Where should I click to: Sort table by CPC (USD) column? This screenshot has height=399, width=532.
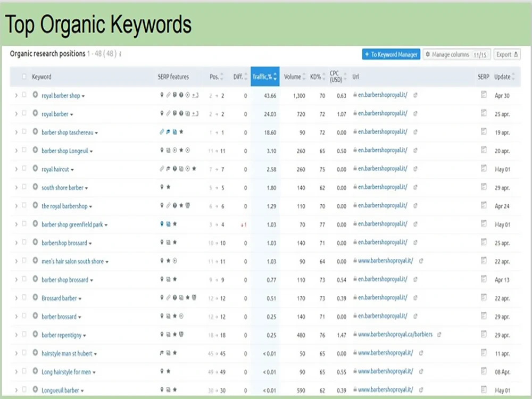[338, 77]
